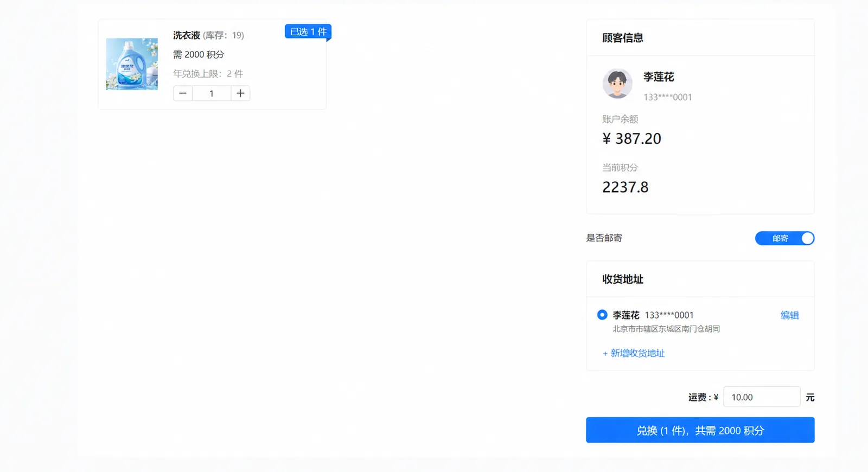Click 兑换 (1 件) redeem button
868x472 pixels.
coord(700,430)
